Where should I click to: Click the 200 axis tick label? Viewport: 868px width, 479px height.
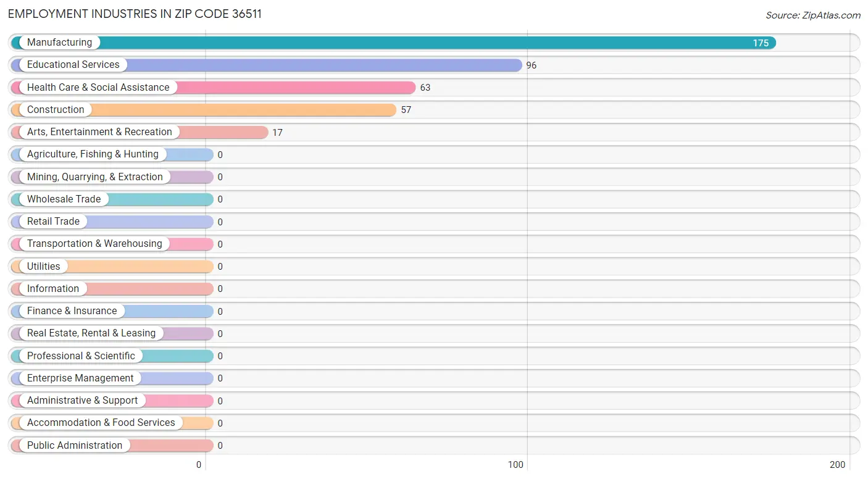click(838, 465)
